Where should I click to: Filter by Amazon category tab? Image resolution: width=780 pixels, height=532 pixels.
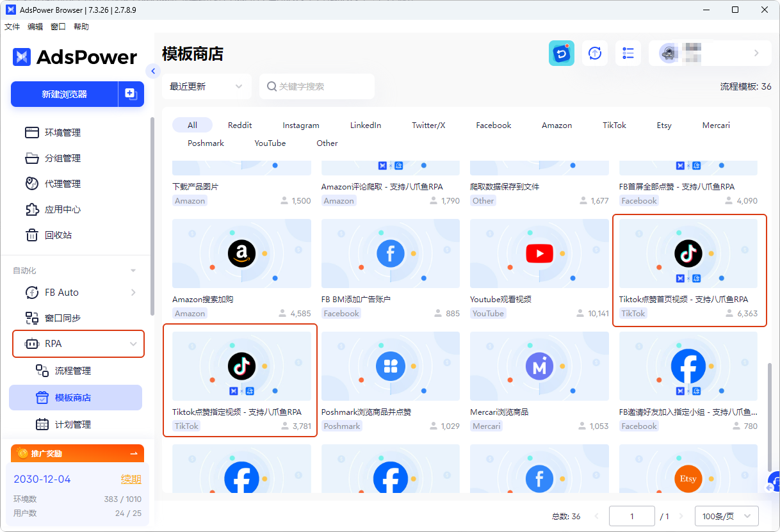[x=557, y=125]
